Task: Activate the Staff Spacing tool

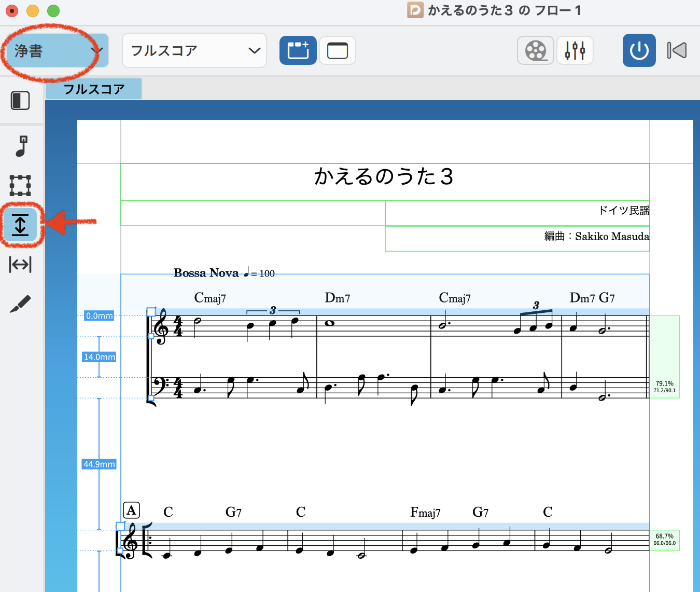Action: [x=21, y=225]
